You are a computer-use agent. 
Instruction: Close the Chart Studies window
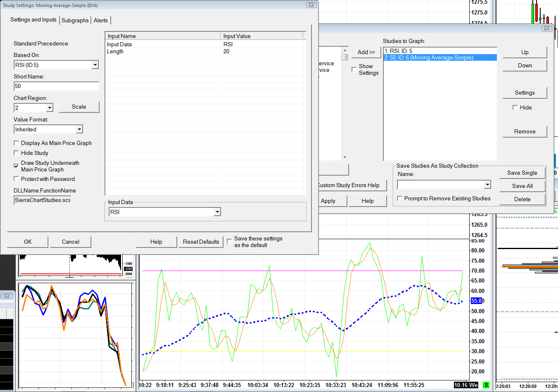[x=546, y=29]
